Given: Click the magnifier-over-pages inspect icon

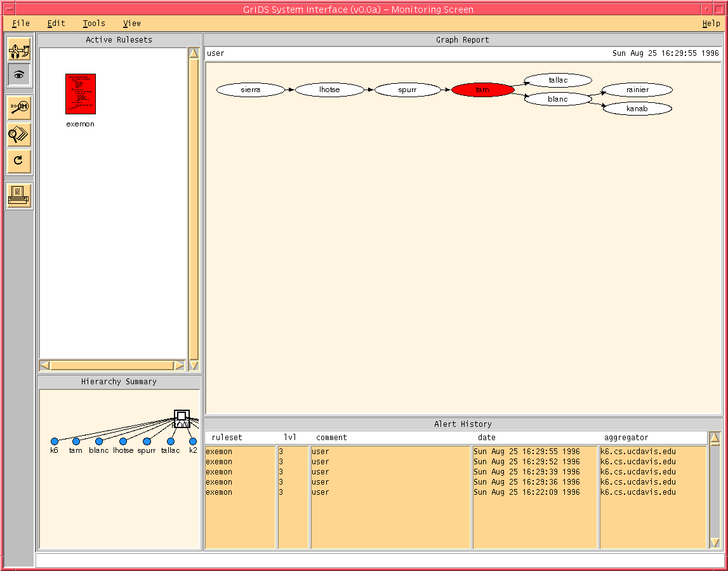Looking at the screenshot, I should pos(19,134).
